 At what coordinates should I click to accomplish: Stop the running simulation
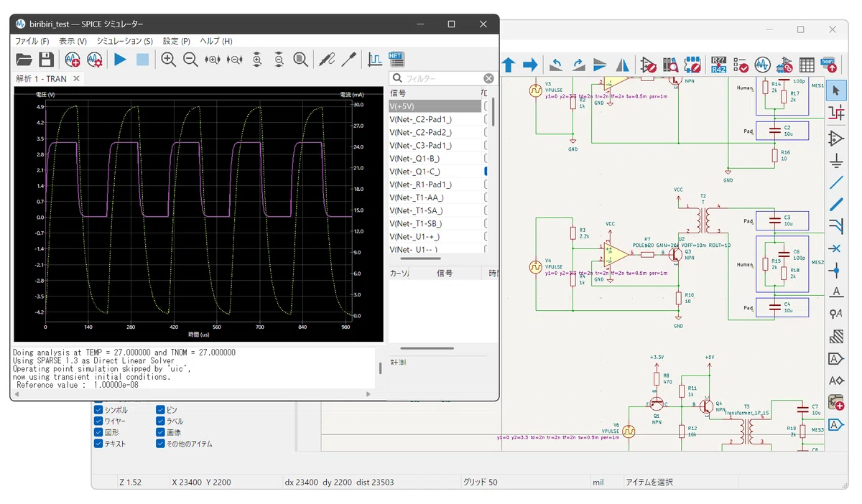(142, 60)
